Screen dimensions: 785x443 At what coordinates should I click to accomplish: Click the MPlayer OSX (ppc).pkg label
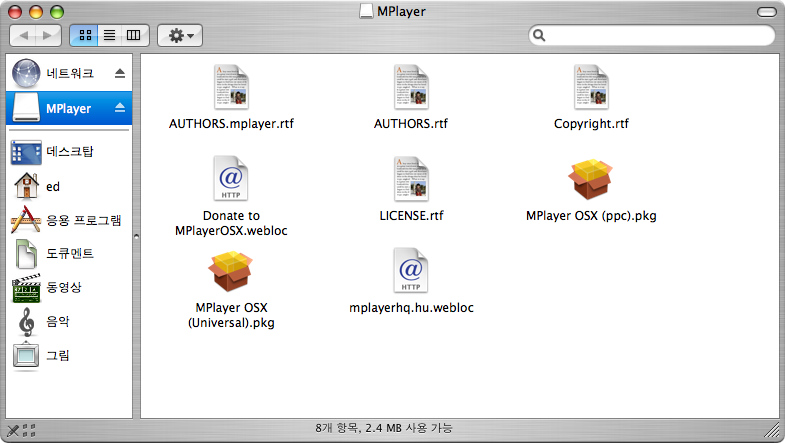(x=591, y=216)
